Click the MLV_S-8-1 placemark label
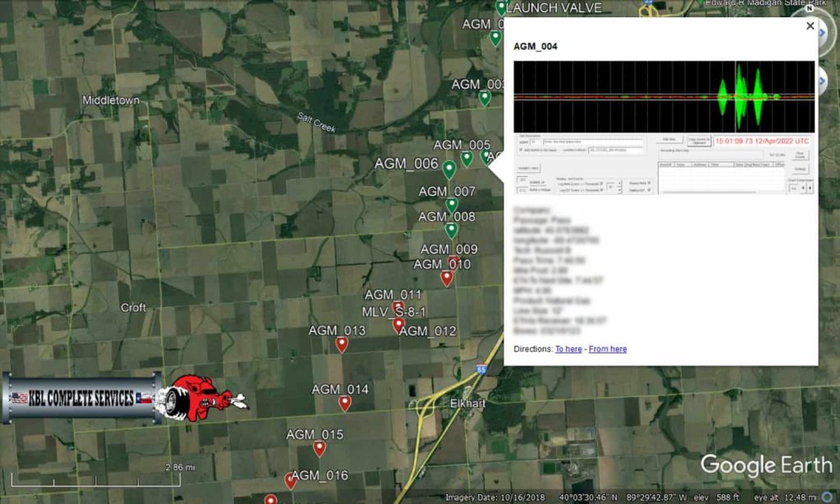The width and height of the screenshot is (840, 504). point(394,311)
